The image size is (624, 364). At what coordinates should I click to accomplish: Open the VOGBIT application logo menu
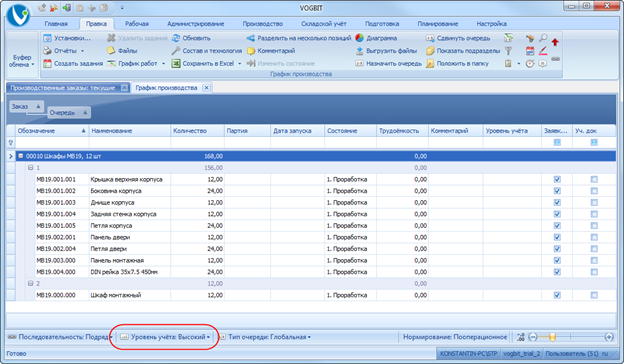18,16
